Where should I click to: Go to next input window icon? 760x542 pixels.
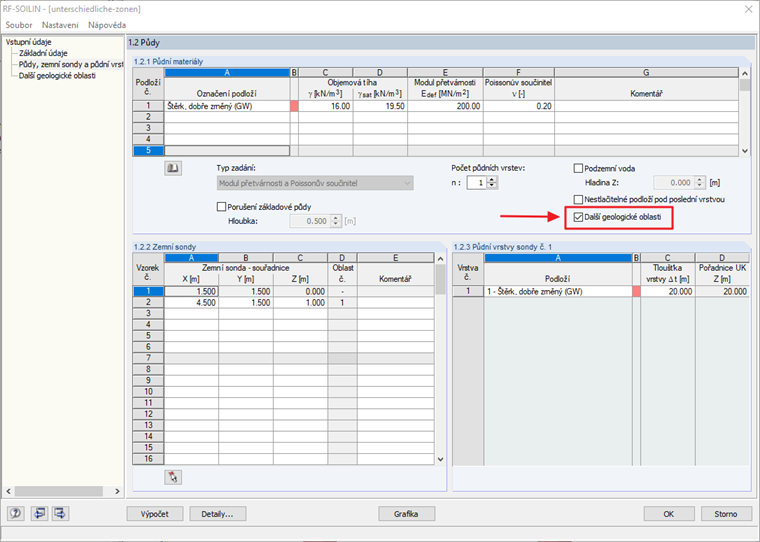pyautogui.click(x=61, y=513)
